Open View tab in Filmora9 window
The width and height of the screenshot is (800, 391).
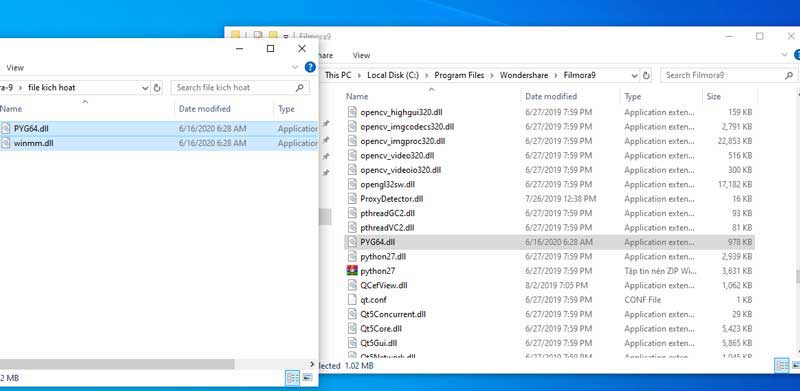pyautogui.click(x=361, y=55)
